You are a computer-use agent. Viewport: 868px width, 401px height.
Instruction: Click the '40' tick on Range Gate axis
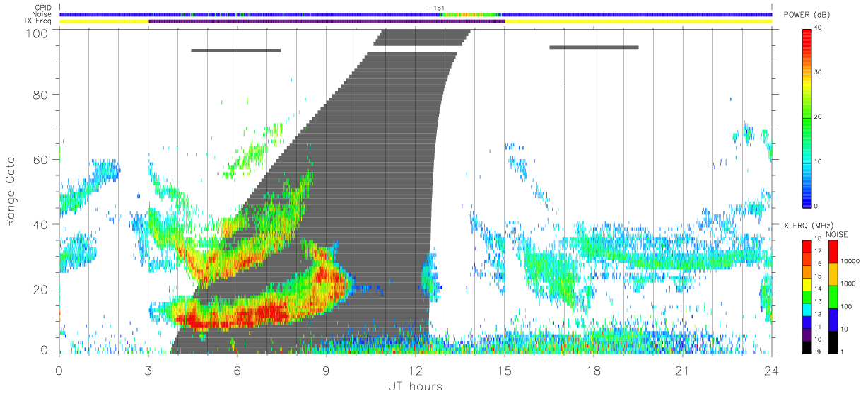point(41,224)
